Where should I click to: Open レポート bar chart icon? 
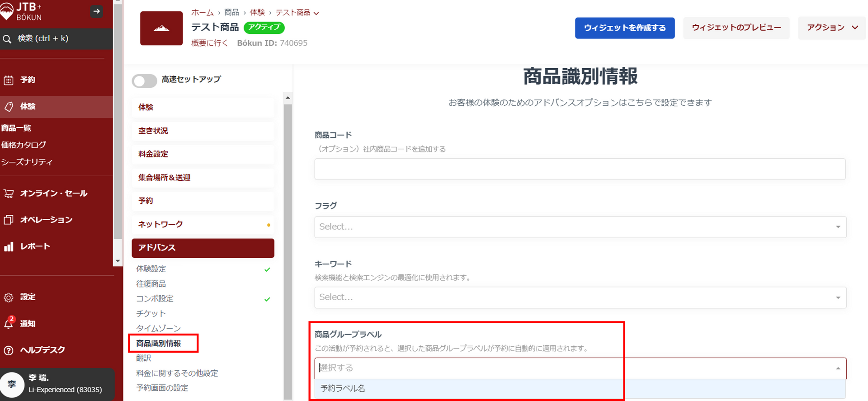coord(9,247)
